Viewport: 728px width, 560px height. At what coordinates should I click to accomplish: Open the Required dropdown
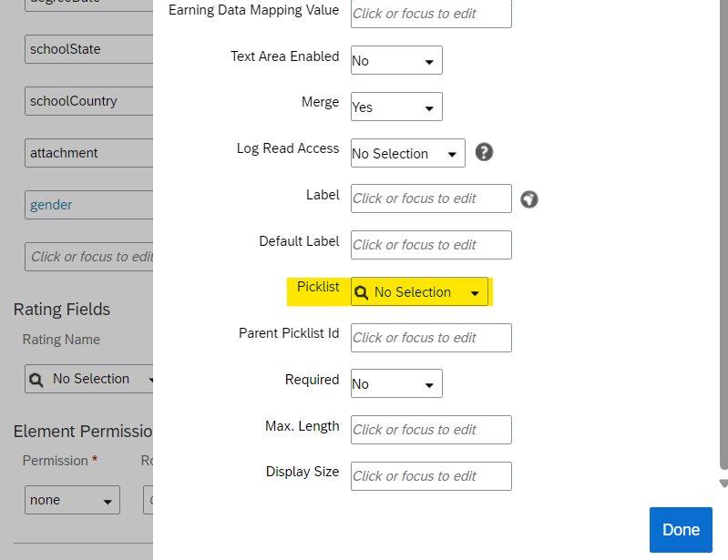click(396, 383)
